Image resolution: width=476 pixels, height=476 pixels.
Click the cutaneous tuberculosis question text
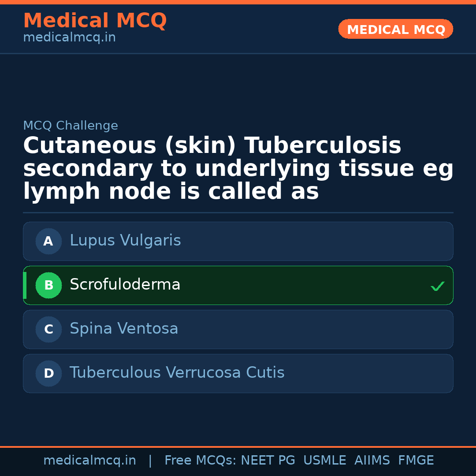(238, 169)
